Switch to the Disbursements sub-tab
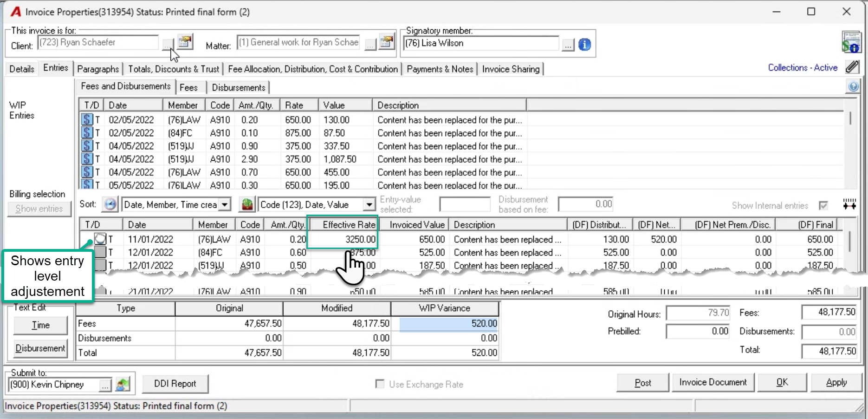 pos(239,87)
